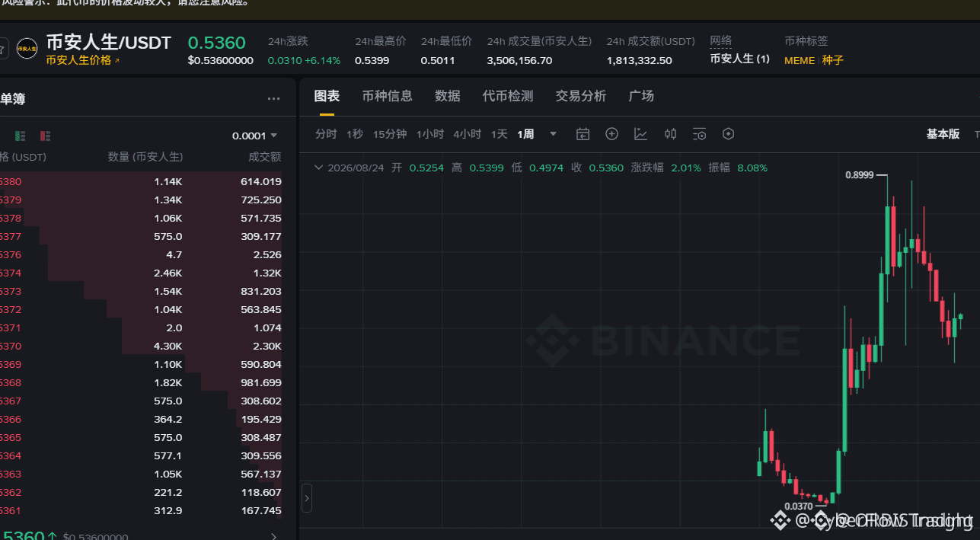Click the 网络 label under header

tap(720, 41)
